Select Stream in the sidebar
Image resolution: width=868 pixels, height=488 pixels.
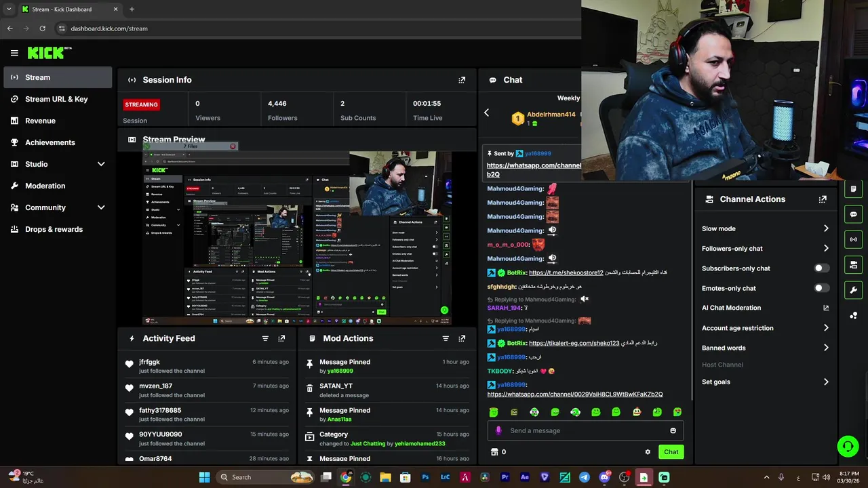58,77
